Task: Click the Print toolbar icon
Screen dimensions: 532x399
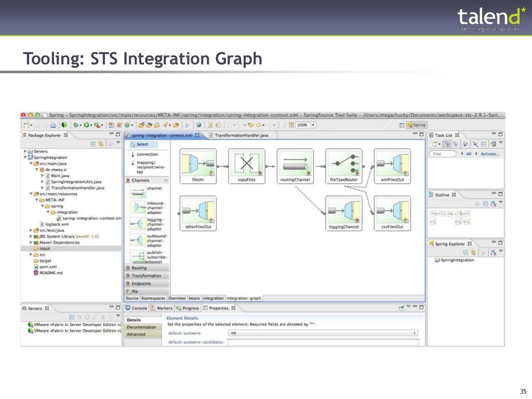Action: click(x=54, y=125)
